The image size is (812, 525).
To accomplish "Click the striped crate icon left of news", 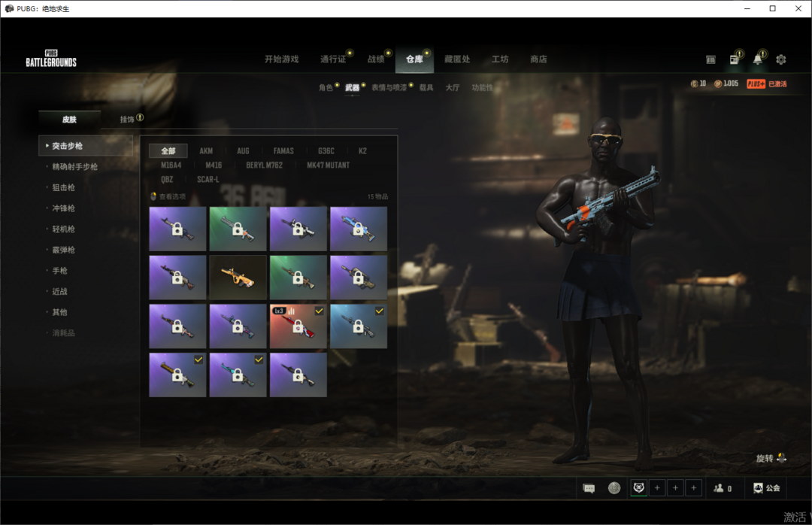I will [x=710, y=59].
